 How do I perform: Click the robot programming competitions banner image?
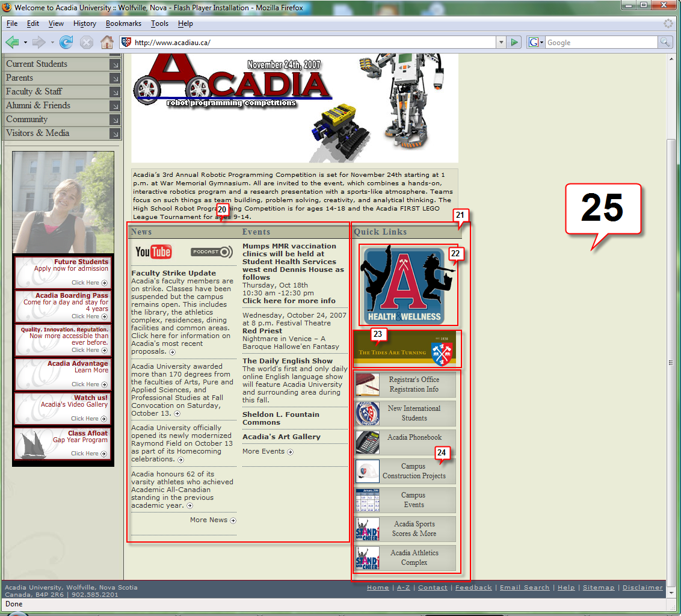295,108
